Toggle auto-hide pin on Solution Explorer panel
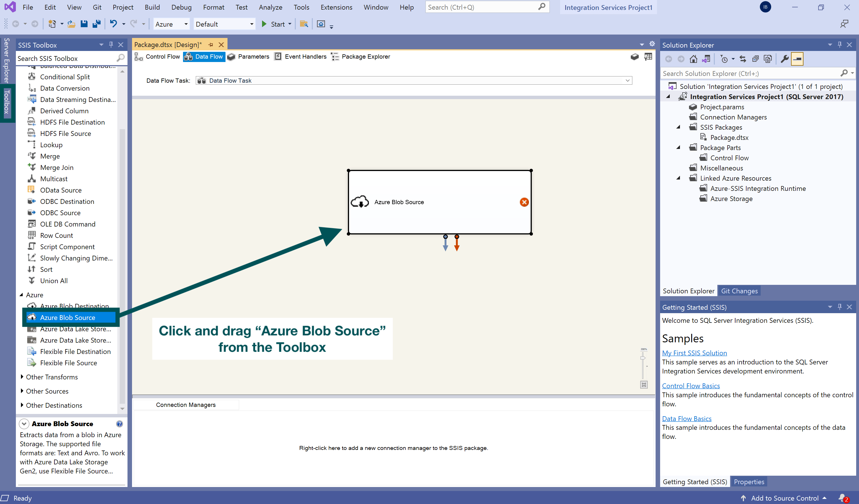 click(x=839, y=45)
